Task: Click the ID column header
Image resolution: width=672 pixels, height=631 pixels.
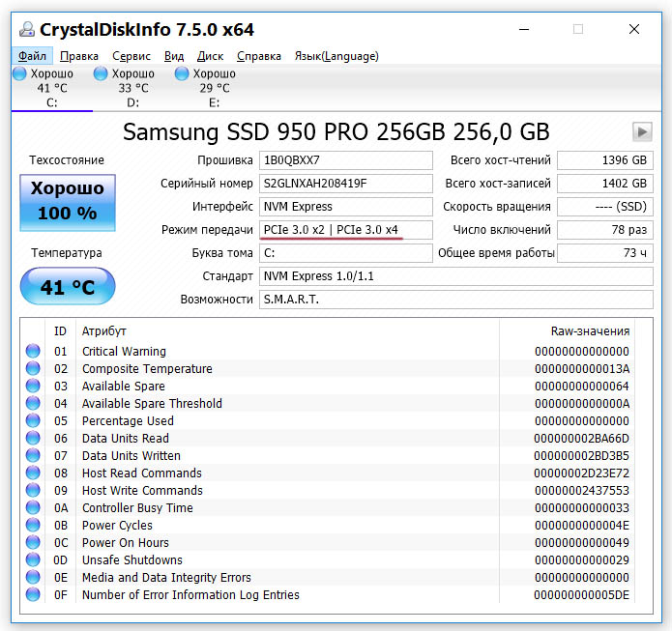Action: pyautogui.click(x=60, y=331)
